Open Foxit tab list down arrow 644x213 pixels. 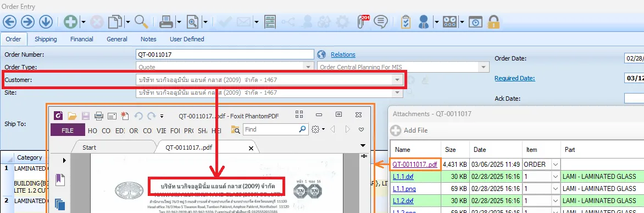pyautogui.click(x=363, y=145)
